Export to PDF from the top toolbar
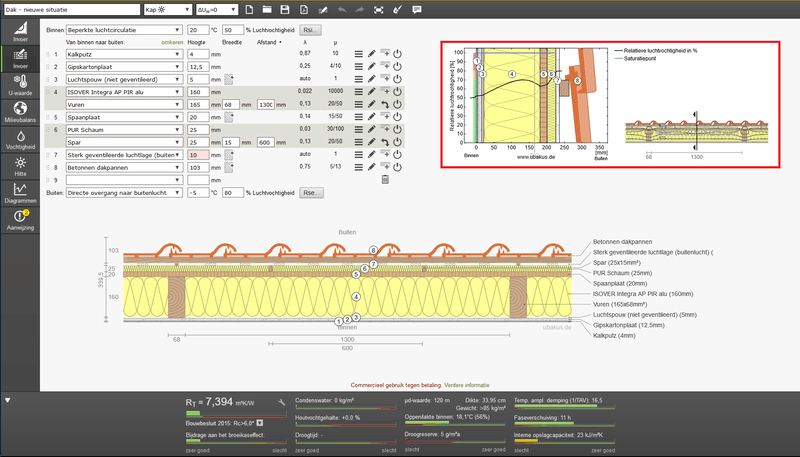Screen dimensions: 800x457 coord(304,10)
